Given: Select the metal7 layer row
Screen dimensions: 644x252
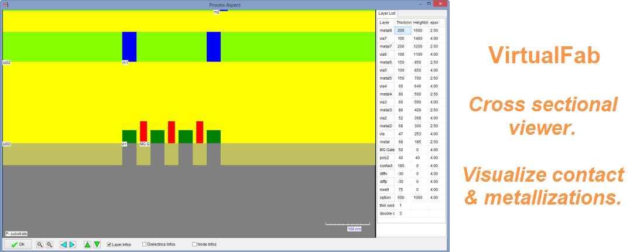Looking at the screenshot, I should pyautogui.click(x=412, y=46).
